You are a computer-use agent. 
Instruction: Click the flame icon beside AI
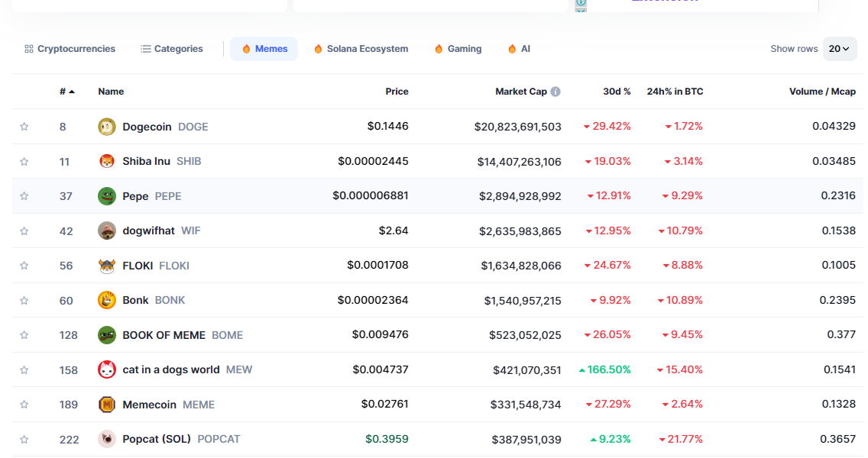pyautogui.click(x=512, y=49)
